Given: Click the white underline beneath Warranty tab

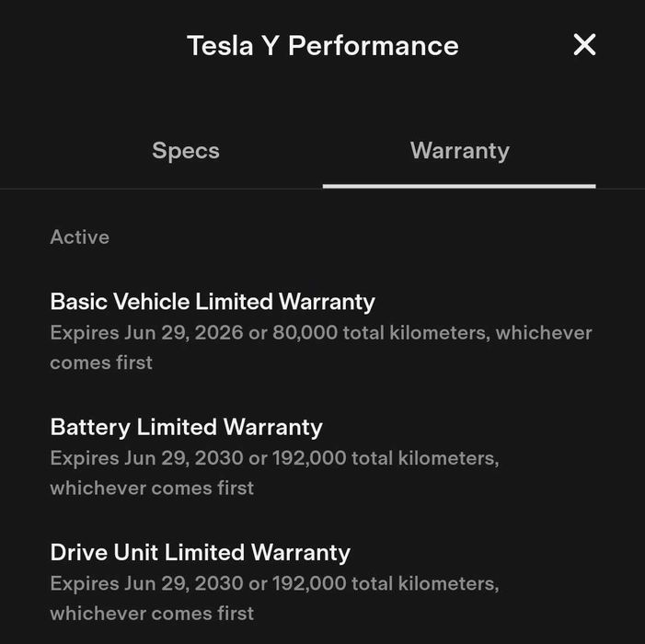Looking at the screenshot, I should coord(459,186).
